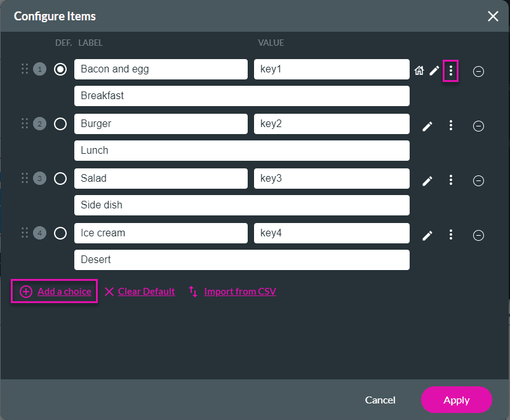Click the drag handle on the Salad row
Image resolution: width=510 pixels, height=420 pixels.
[25, 179]
